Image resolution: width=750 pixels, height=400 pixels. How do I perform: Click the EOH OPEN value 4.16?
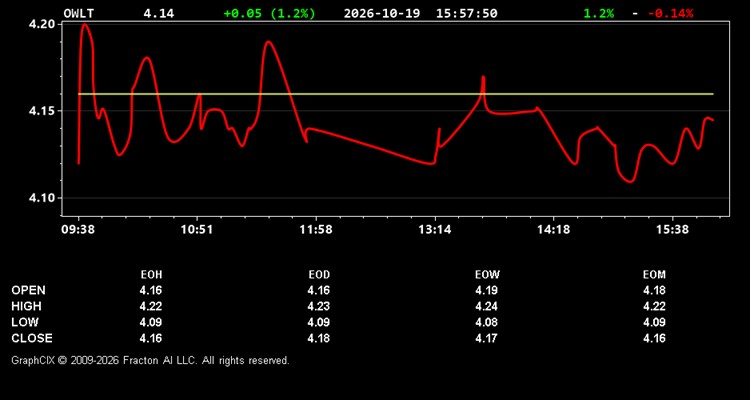pos(151,290)
